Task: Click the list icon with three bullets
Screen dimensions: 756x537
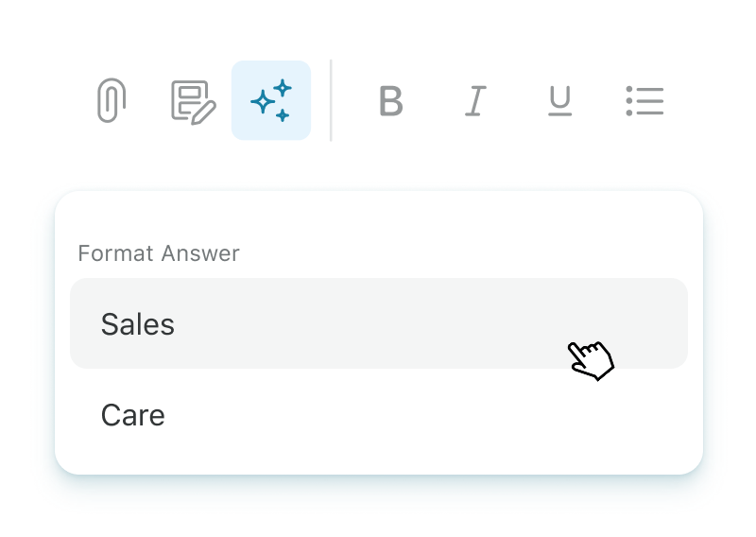Action: point(644,101)
